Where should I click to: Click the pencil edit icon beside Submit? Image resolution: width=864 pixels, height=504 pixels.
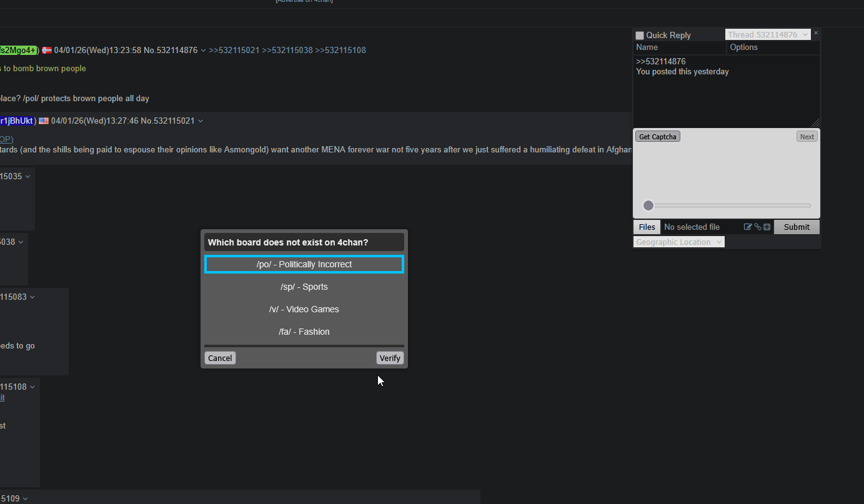(x=748, y=227)
